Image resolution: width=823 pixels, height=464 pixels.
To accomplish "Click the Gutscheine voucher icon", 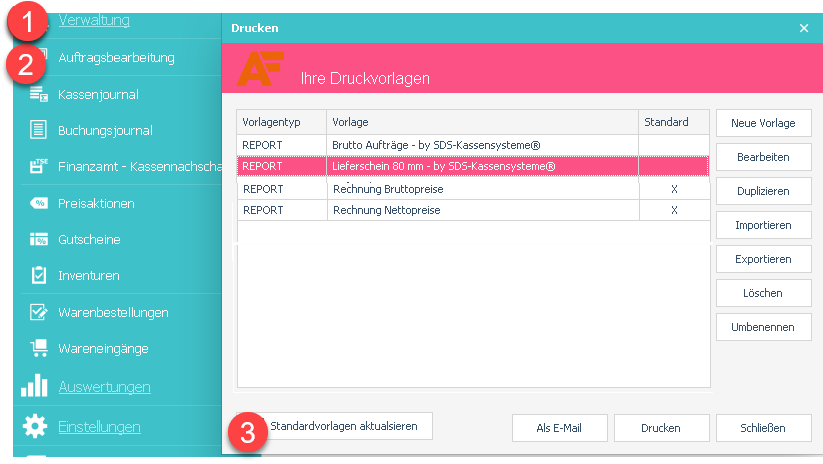I will [x=39, y=239].
